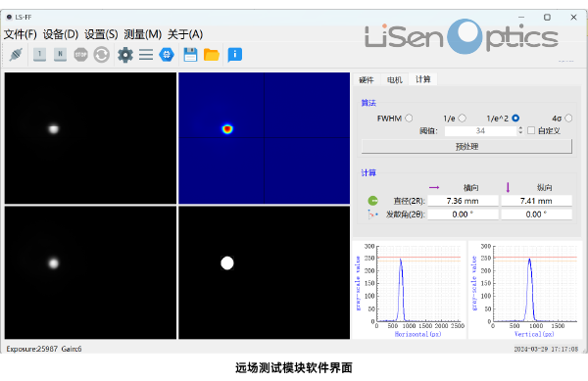Show info with the blue "i" icon
The height and width of the screenshot is (381, 588).
click(x=235, y=55)
